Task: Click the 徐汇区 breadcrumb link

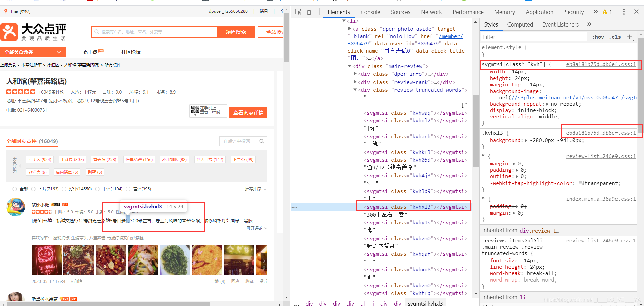Action: click(x=53, y=65)
